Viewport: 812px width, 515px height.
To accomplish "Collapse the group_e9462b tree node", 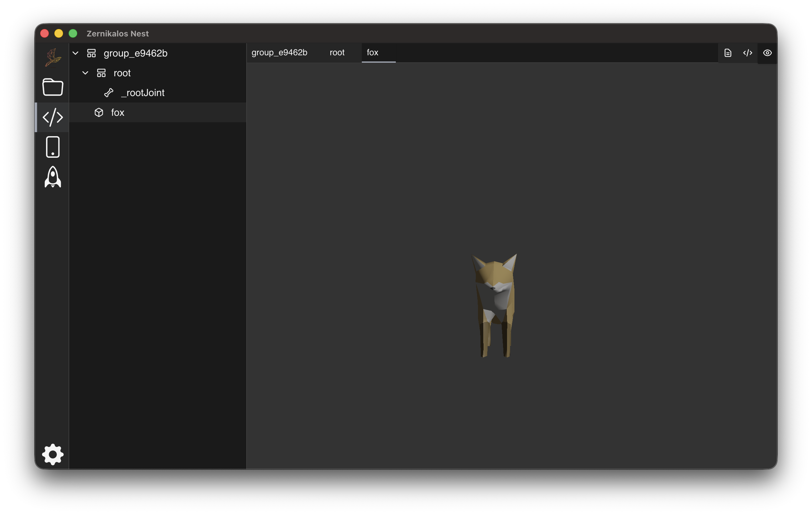I will click(75, 53).
